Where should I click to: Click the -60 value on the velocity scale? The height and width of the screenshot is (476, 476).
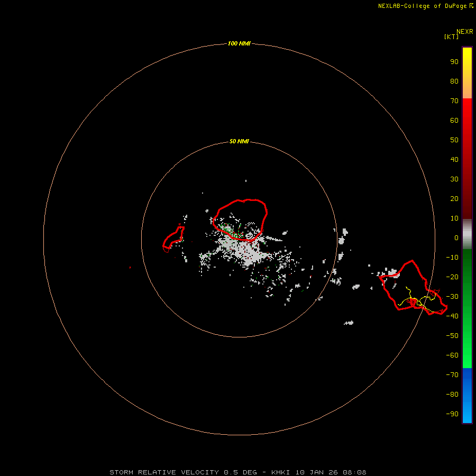pos(452,355)
